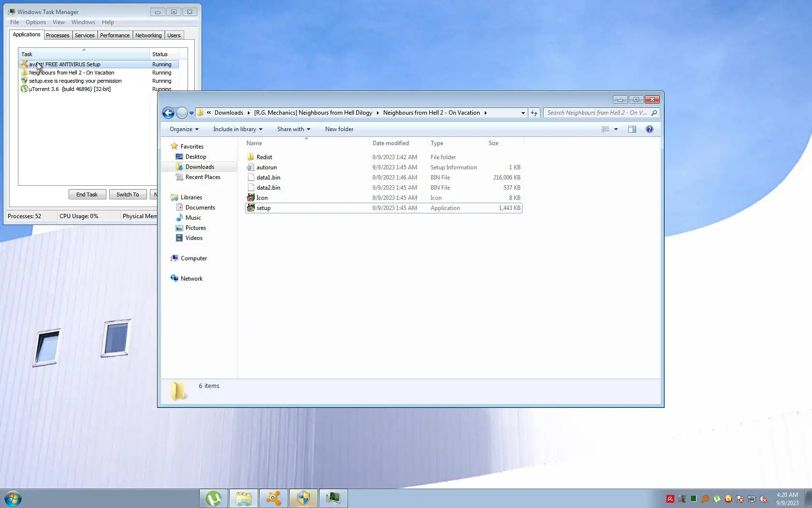The height and width of the screenshot is (508, 812).
Task: Open the Organize menu
Action: [184, 129]
